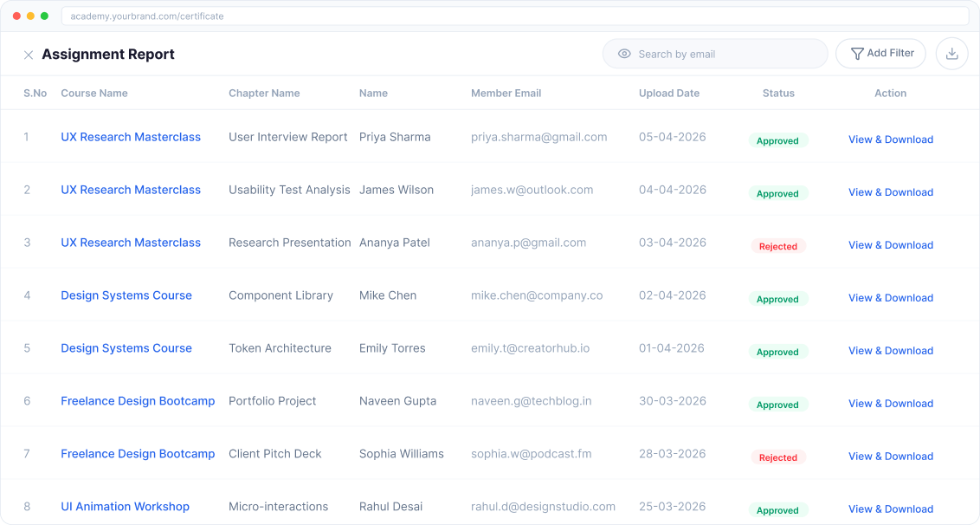The image size is (980, 525).
Task: Click the Rejected badge for Ananya Patel
Action: pos(777,246)
